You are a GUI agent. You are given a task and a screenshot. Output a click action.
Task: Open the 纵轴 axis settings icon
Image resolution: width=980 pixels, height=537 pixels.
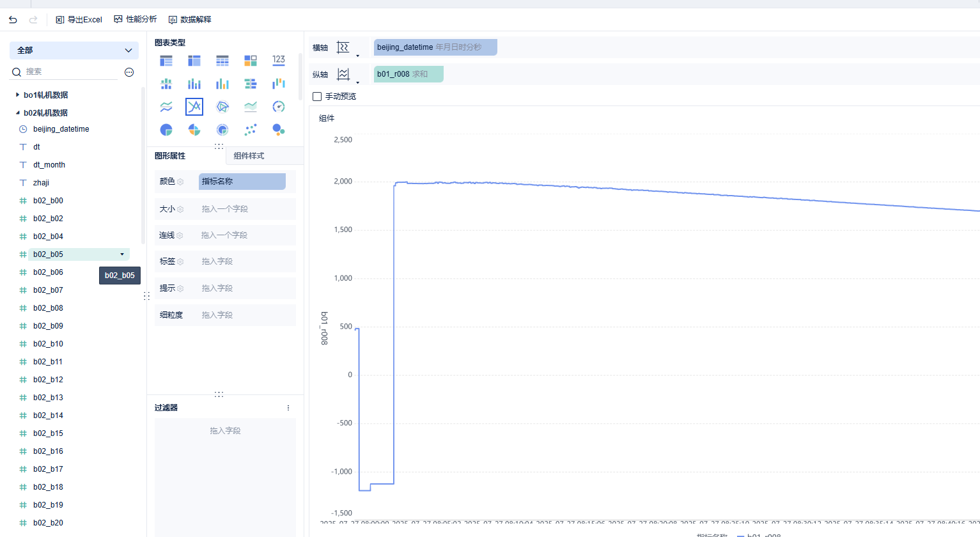tap(343, 74)
